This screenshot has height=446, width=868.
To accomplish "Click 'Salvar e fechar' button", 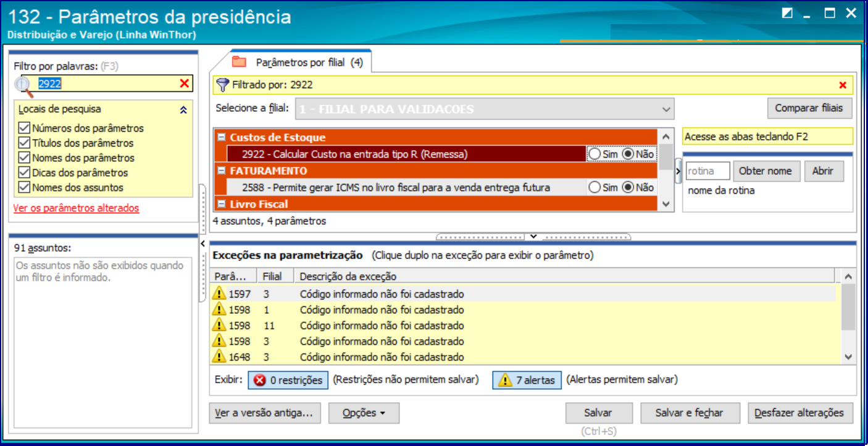I will pyautogui.click(x=689, y=413).
